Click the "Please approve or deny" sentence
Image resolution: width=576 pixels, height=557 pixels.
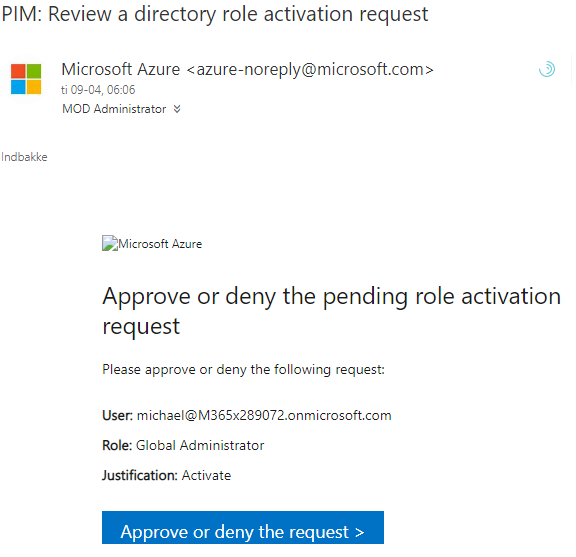click(243, 369)
